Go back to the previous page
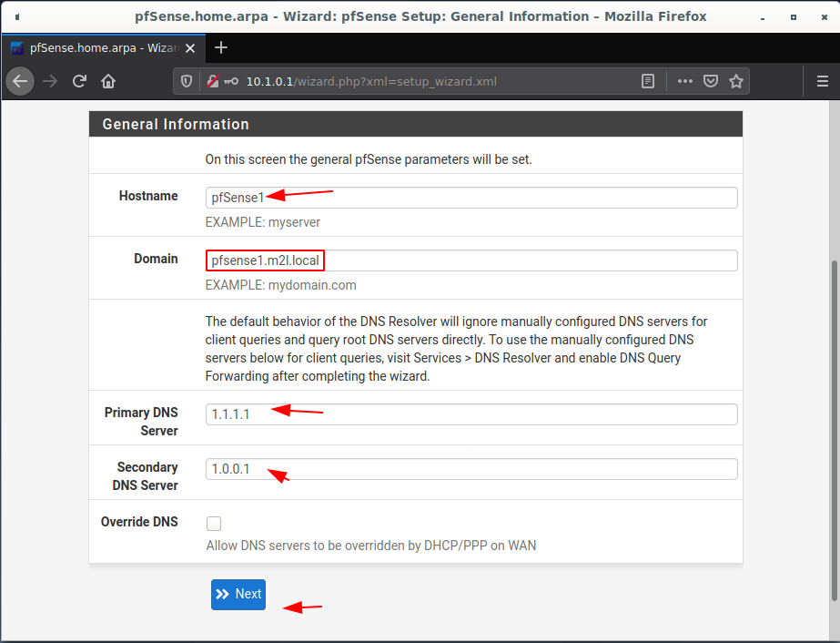 click(x=20, y=82)
